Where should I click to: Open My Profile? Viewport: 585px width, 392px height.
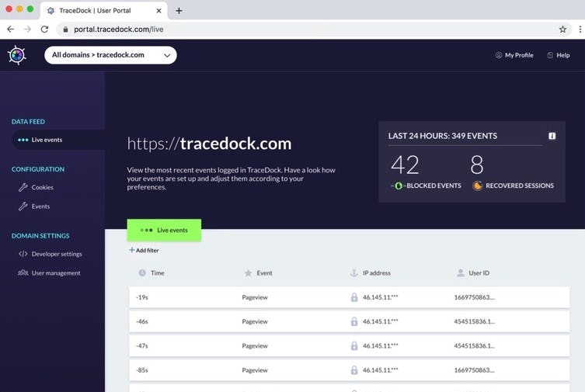click(514, 55)
